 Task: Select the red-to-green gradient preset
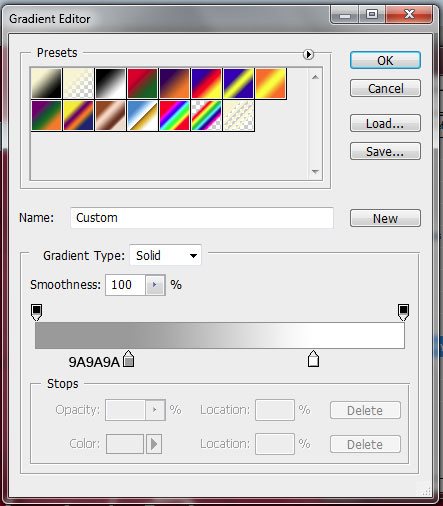tap(142, 83)
